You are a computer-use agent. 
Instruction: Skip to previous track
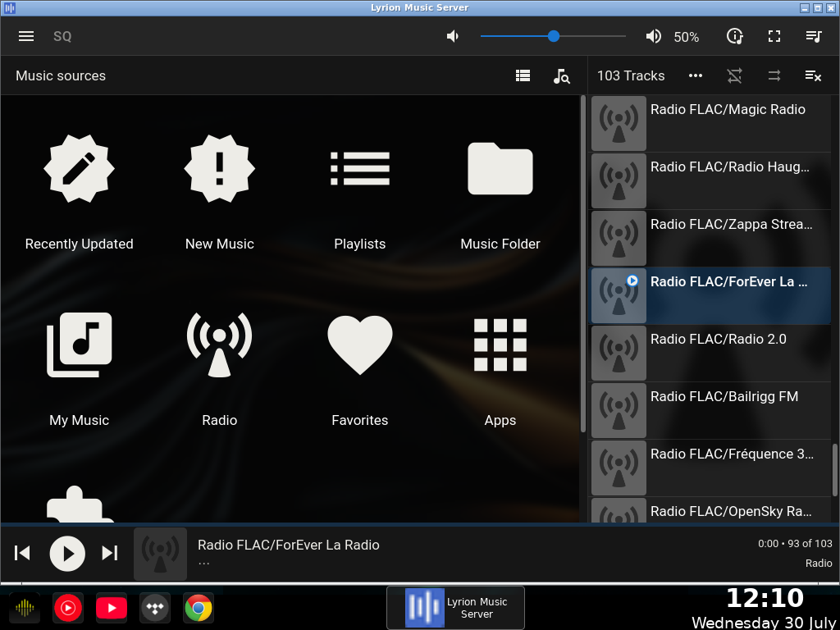22,553
